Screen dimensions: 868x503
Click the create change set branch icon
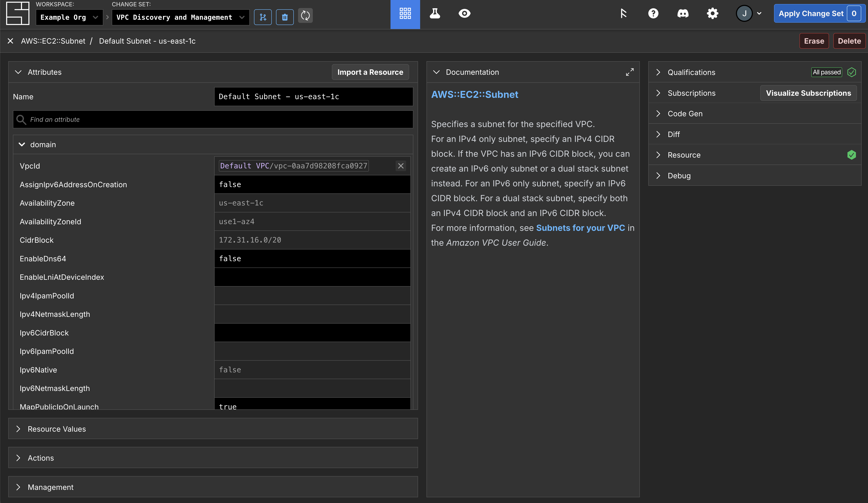point(263,17)
